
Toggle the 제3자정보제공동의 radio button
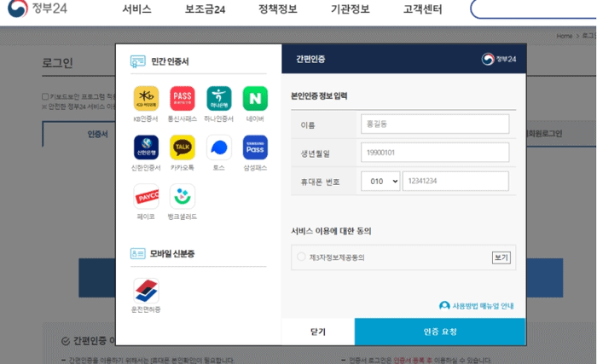[x=301, y=257]
